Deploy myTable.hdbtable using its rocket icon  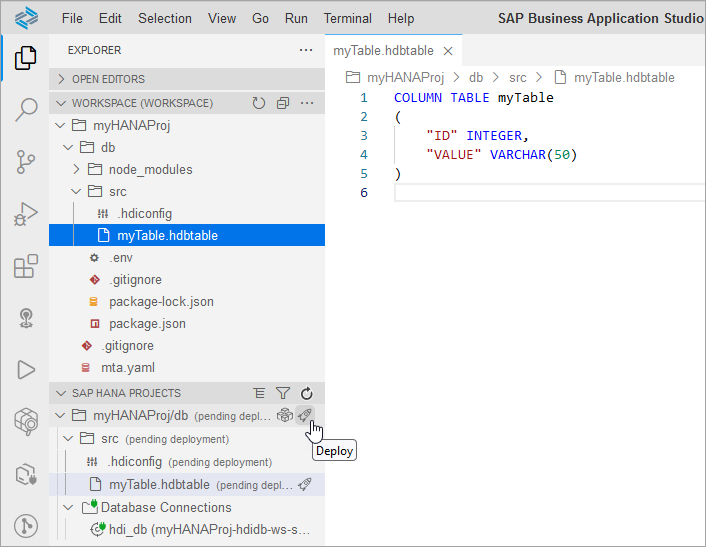pos(305,484)
